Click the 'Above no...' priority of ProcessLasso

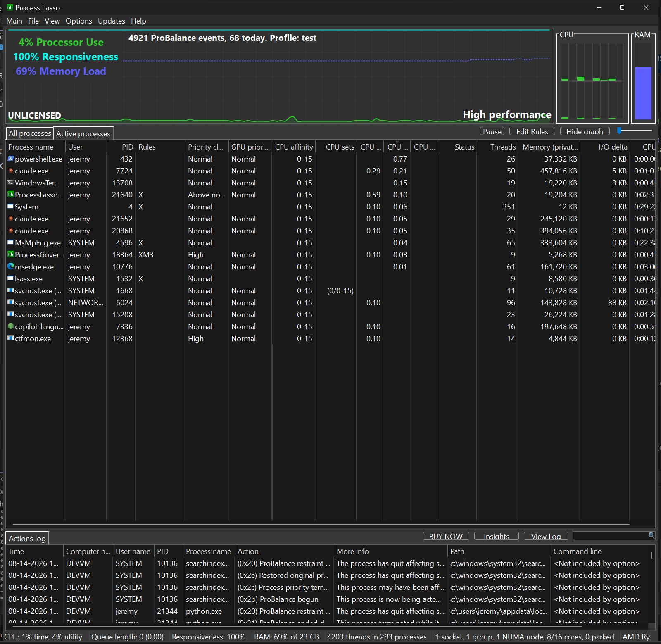pyautogui.click(x=207, y=195)
